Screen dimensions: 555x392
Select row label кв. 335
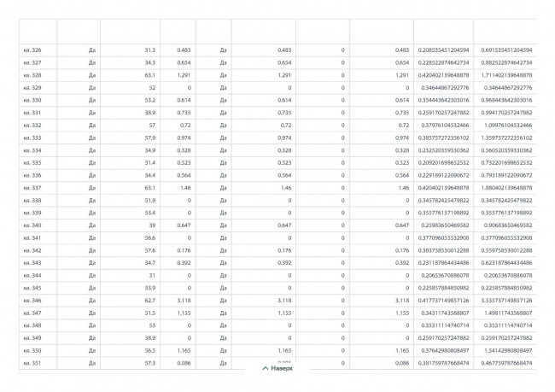(x=32, y=163)
